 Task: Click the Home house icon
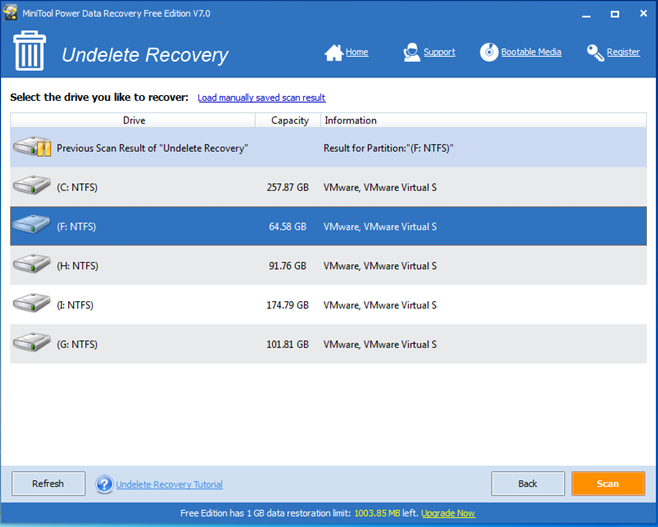[334, 52]
